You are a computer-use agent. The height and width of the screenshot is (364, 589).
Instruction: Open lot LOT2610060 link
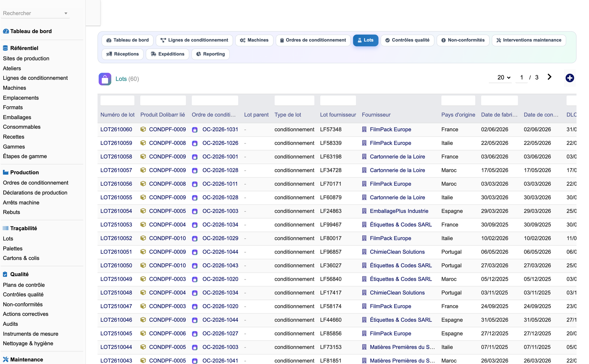pyautogui.click(x=116, y=129)
